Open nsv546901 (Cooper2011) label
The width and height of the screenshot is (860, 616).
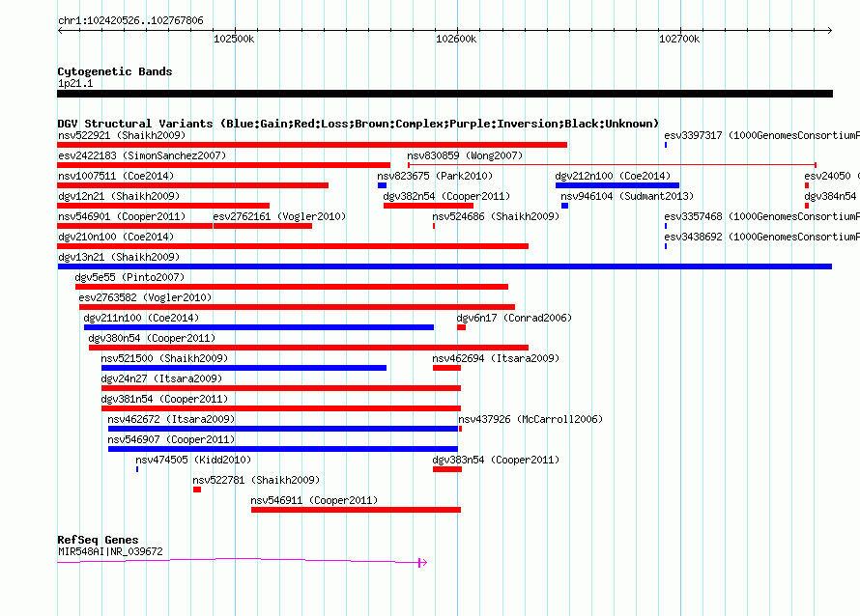point(122,216)
